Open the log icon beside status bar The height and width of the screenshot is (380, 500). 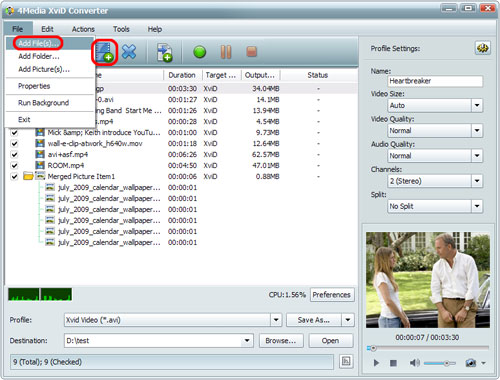click(346, 361)
